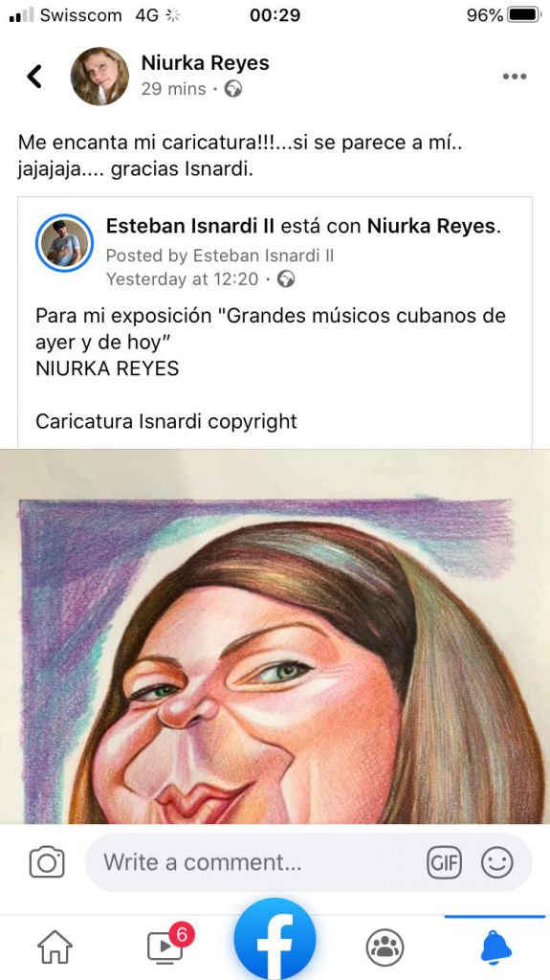The height and width of the screenshot is (980, 550).
Task: Open the Notifications bell tab
Action: pos(496,947)
